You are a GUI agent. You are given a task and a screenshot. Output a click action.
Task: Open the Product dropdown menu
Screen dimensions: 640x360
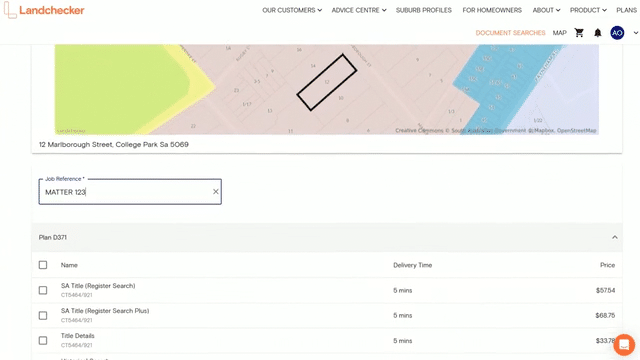tap(588, 10)
